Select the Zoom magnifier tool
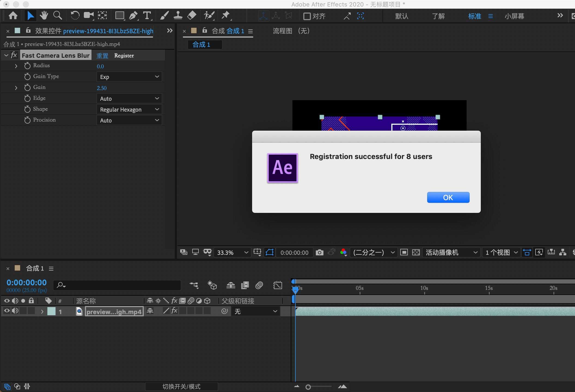The height and width of the screenshot is (392, 575). coord(57,16)
